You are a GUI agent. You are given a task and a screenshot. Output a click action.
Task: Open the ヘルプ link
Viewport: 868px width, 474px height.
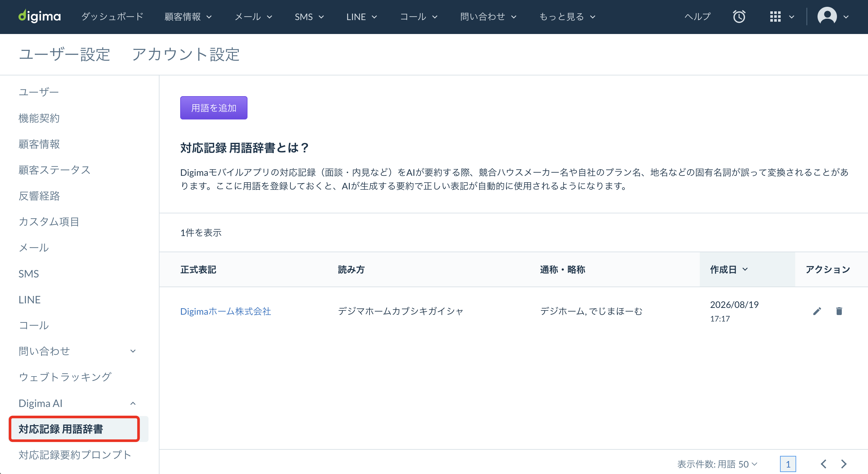pyautogui.click(x=698, y=17)
